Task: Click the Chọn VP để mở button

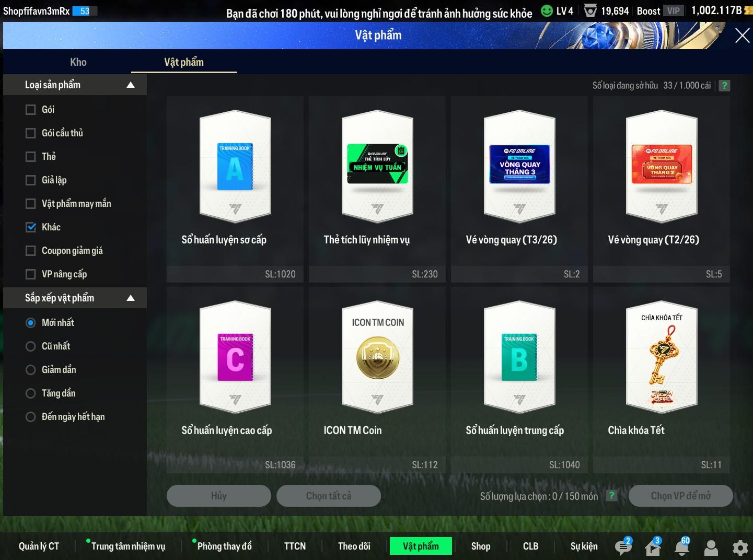Action: point(680,496)
